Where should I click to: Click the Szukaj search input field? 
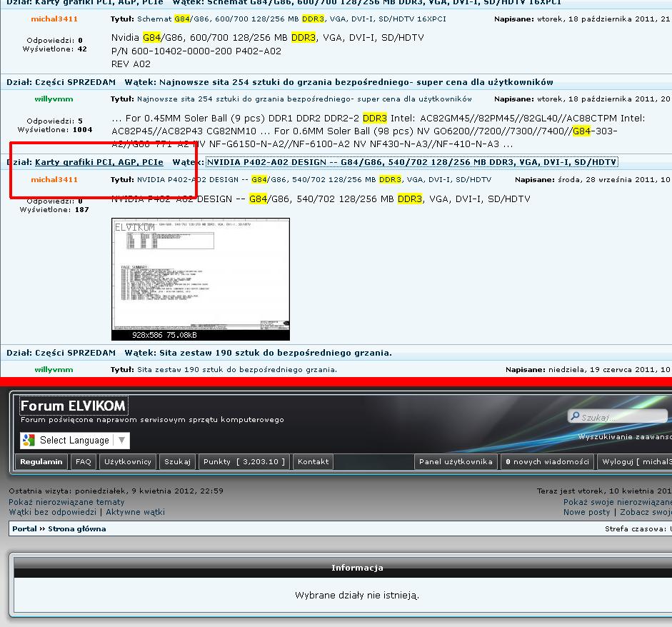point(618,416)
